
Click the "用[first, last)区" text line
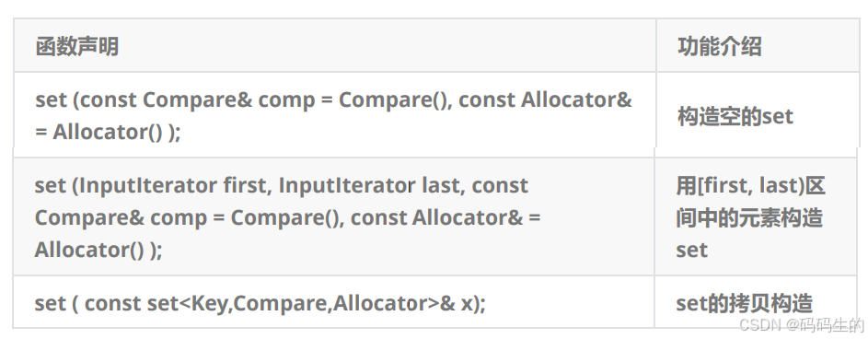pyautogui.click(x=751, y=185)
